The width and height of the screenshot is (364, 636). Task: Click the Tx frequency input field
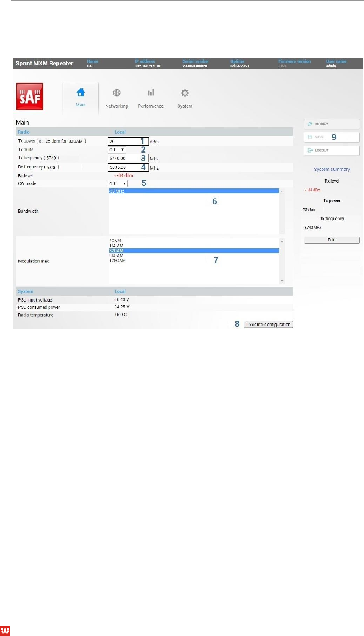[128, 159]
